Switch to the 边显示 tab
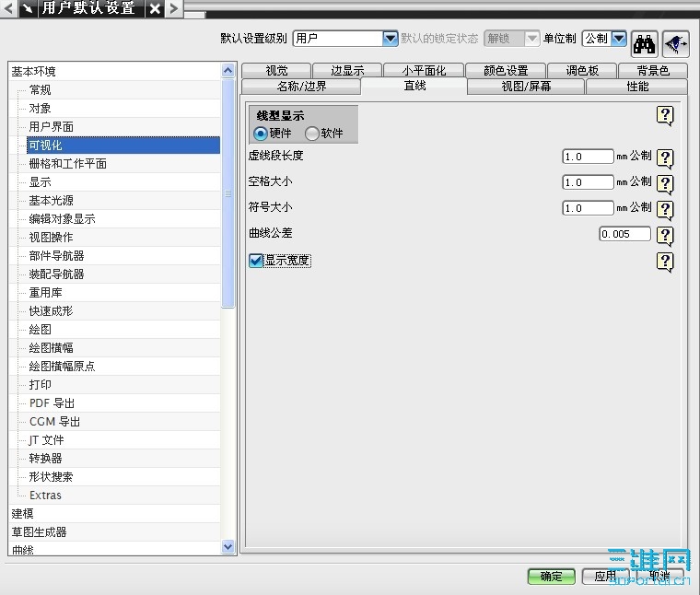Image resolution: width=700 pixels, height=595 pixels. pyautogui.click(x=347, y=70)
